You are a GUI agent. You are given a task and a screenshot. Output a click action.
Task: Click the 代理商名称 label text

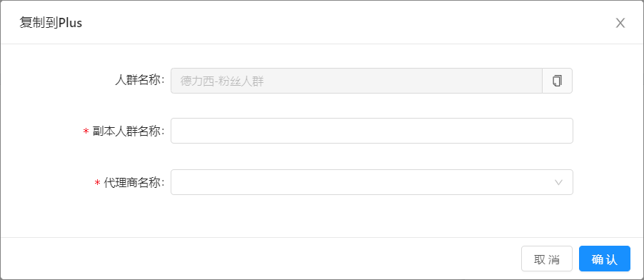tap(134, 183)
